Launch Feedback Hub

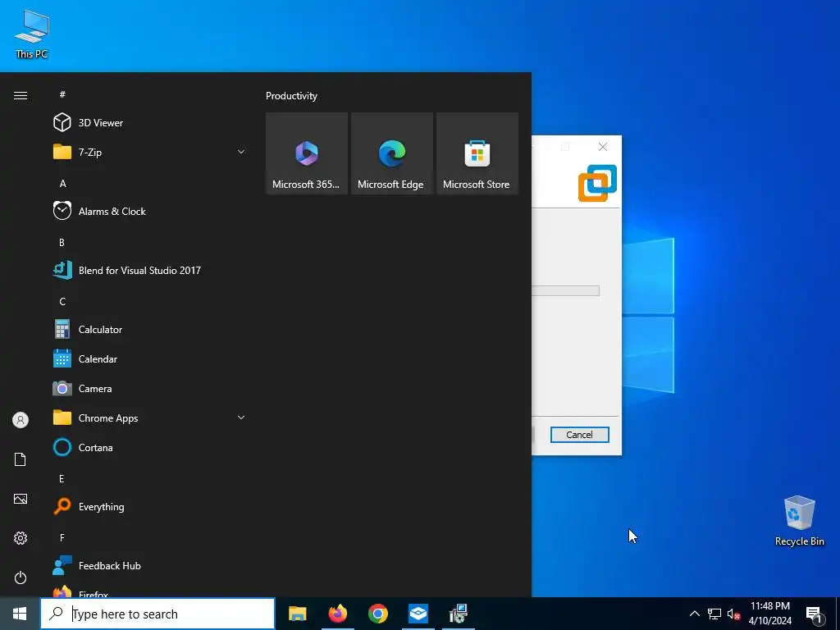click(x=150, y=566)
